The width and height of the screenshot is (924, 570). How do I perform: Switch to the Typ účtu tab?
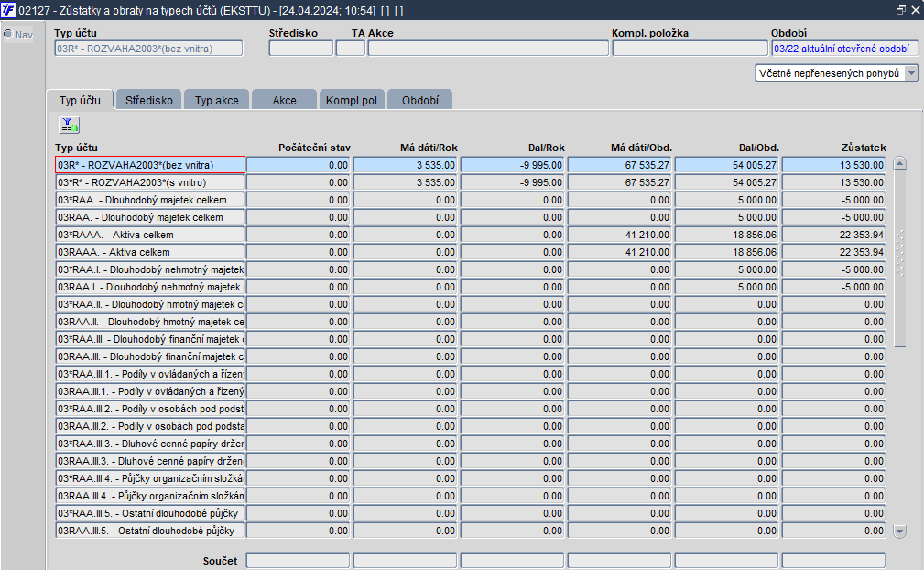[81, 100]
